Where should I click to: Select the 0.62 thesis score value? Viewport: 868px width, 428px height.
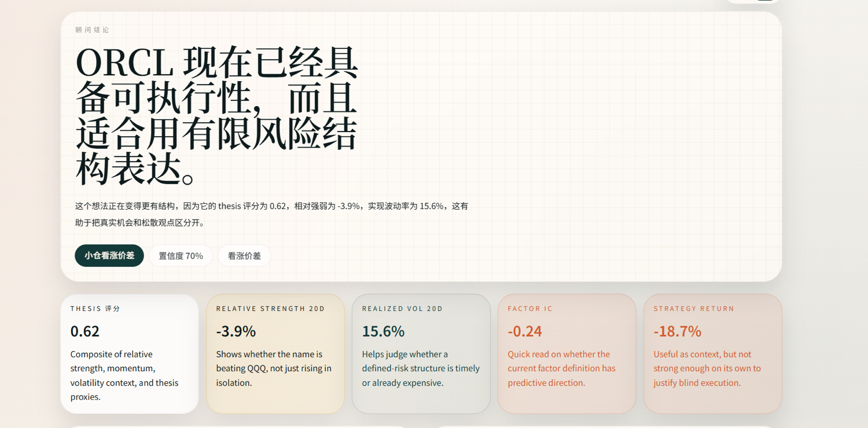point(85,331)
